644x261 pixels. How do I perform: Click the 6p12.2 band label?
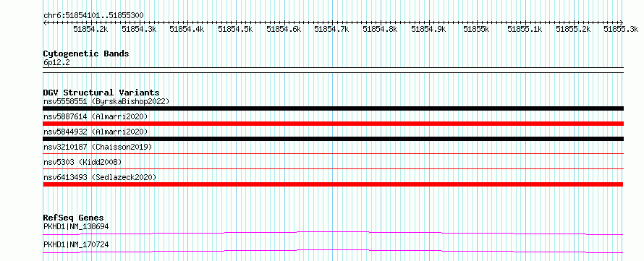tap(56, 63)
